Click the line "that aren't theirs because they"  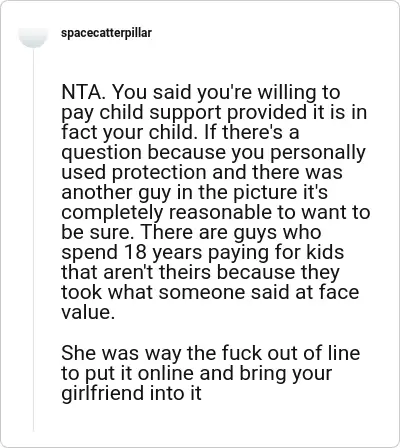200,273
